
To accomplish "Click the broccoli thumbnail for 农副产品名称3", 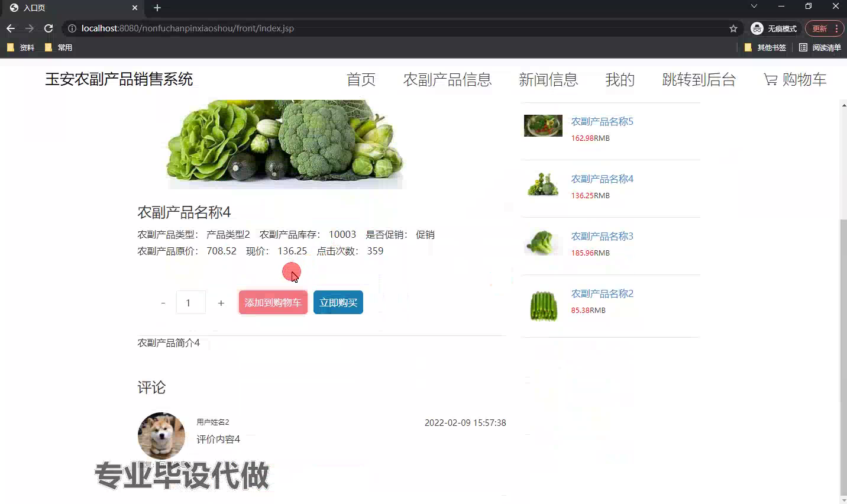I will pyautogui.click(x=543, y=243).
